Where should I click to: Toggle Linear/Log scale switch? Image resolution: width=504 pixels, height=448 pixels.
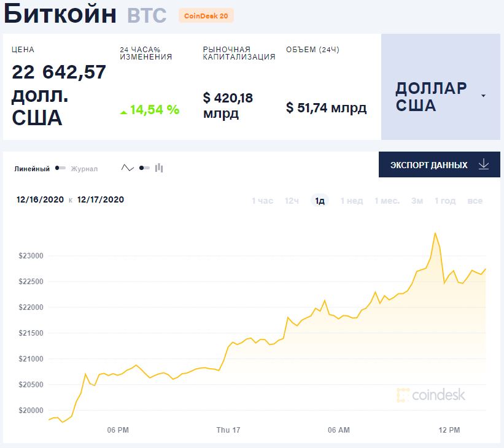[x=60, y=168]
